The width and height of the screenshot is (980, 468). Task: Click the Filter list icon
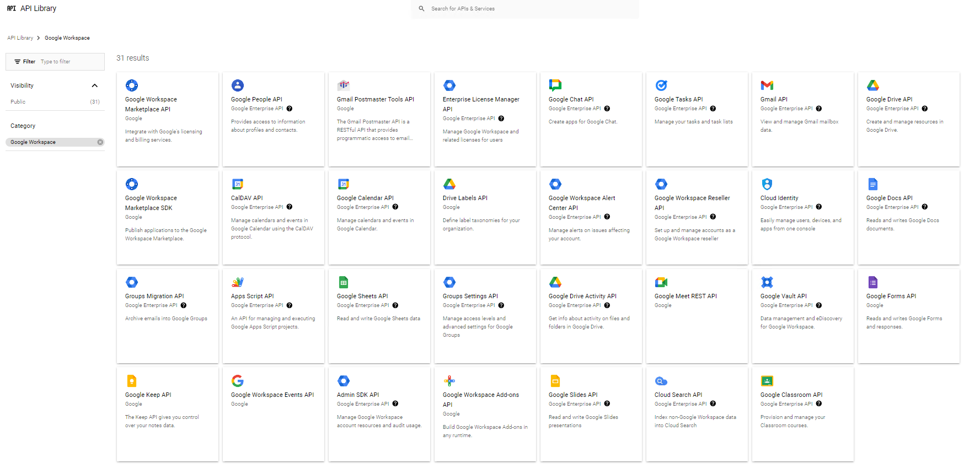[x=18, y=62]
